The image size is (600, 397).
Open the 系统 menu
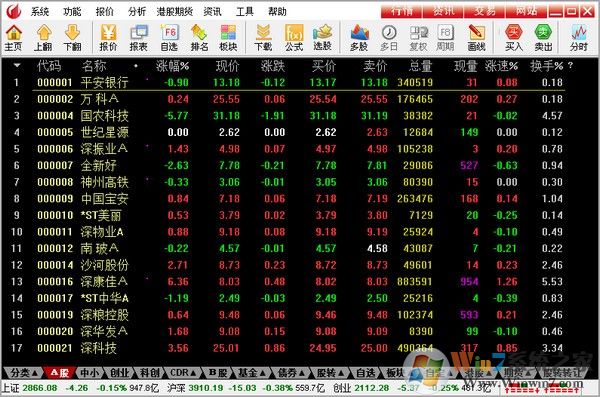point(39,11)
